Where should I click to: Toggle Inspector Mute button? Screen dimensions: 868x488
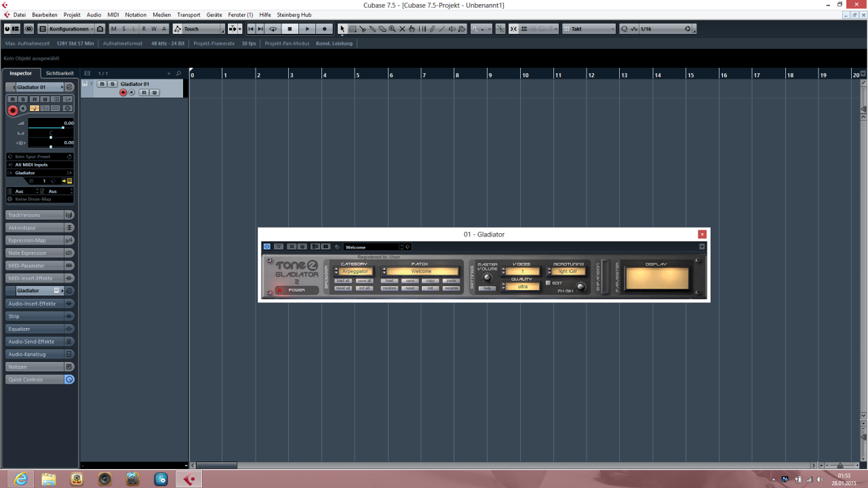[12, 99]
